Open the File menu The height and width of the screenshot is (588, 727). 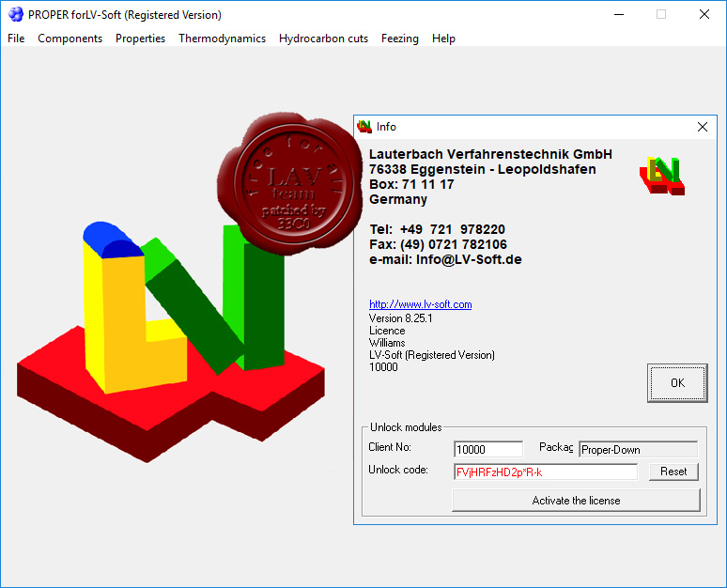(16, 39)
